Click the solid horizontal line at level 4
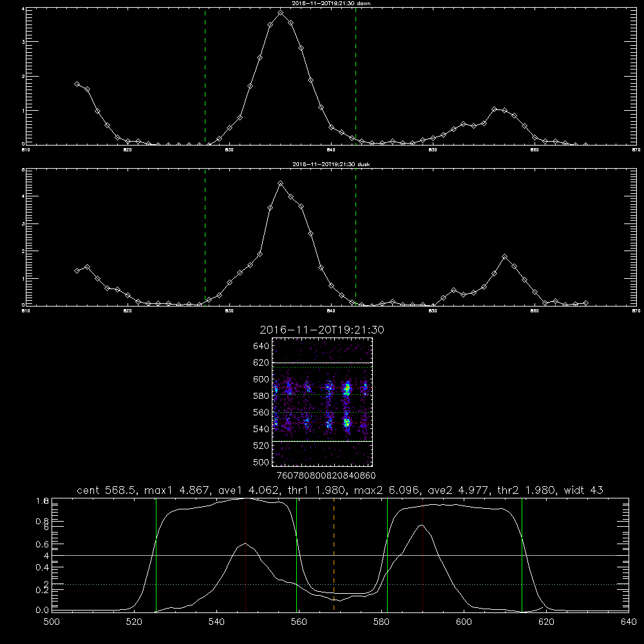The width and height of the screenshot is (644, 644). pos(340,555)
